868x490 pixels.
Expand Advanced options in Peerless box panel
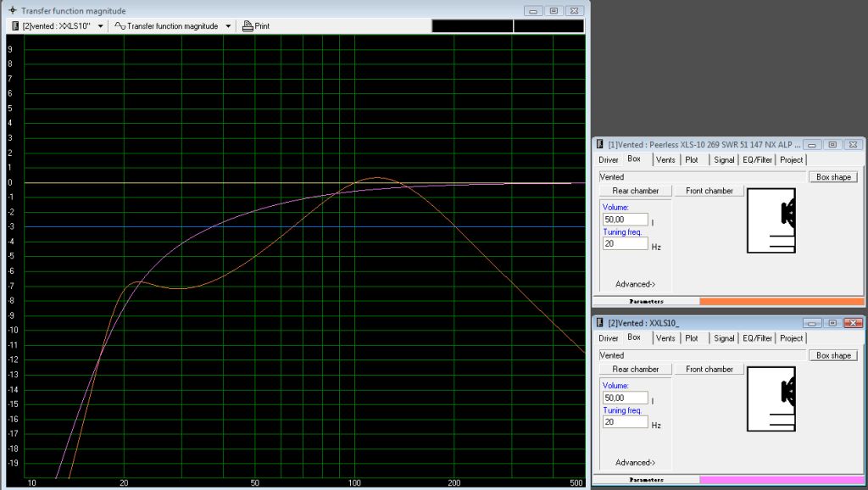634,284
